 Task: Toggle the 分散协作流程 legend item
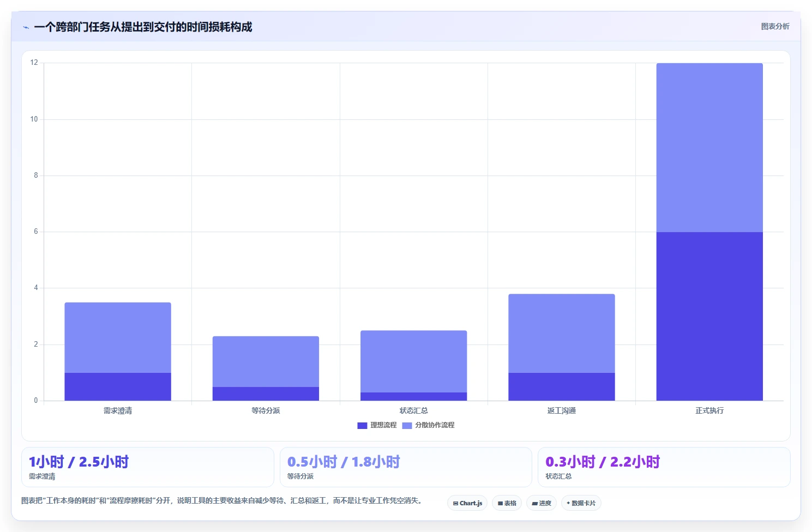tap(428, 425)
